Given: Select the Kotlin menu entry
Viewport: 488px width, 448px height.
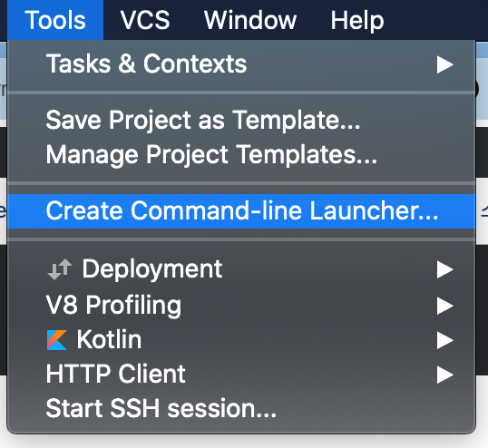Looking at the screenshot, I should [x=241, y=340].
